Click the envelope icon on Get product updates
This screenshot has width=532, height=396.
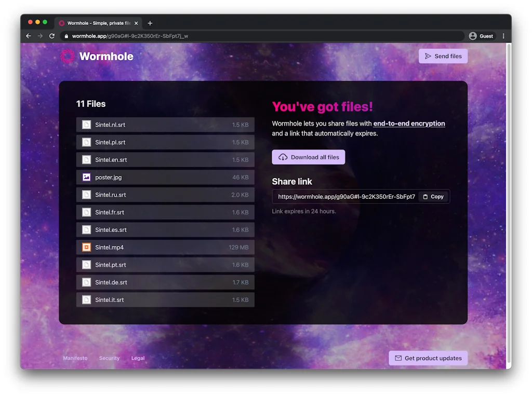(x=397, y=358)
